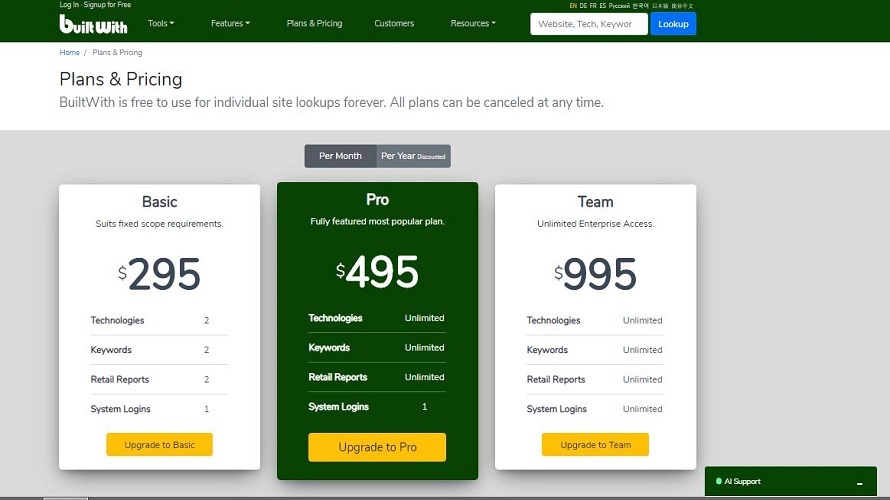This screenshot has width=890, height=500.
Task: Click the Basic plan title
Action: point(159,201)
